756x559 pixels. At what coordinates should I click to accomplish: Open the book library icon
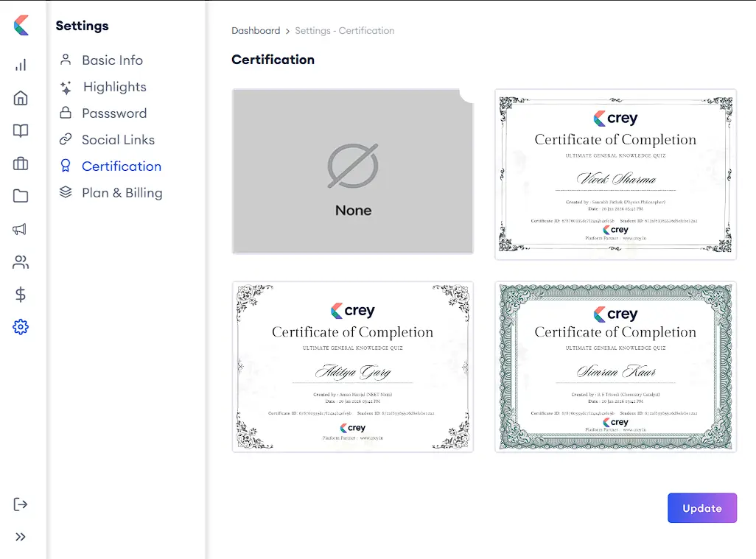(21, 130)
